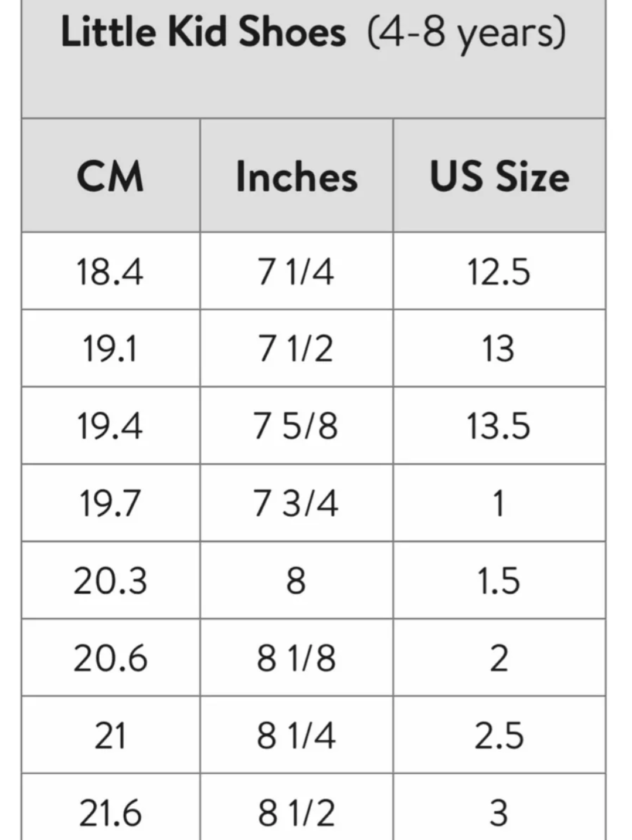
Task: Click the CM column header
Action: pyautogui.click(x=110, y=176)
